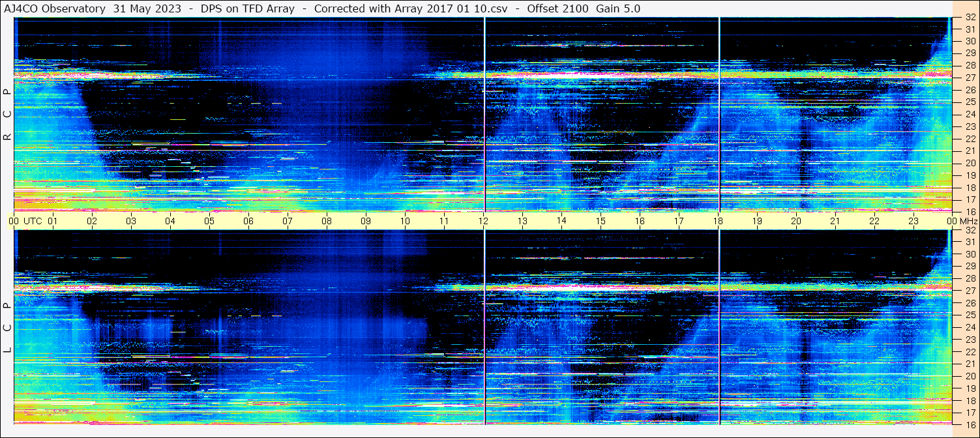Image resolution: width=980 pixels, height=438 pixels.
Task: Click hour "21" on the UTC axis
Action: [835, 221]
